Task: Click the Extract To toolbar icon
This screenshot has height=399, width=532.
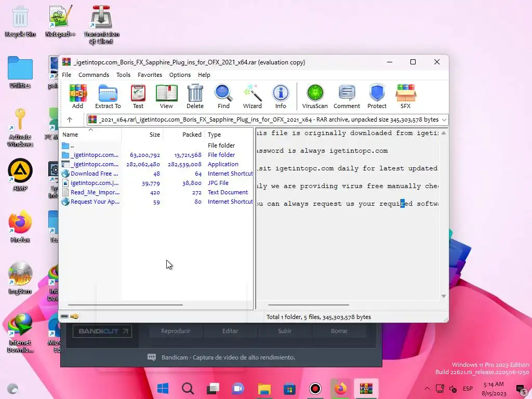Action: [x=108, y=96]
